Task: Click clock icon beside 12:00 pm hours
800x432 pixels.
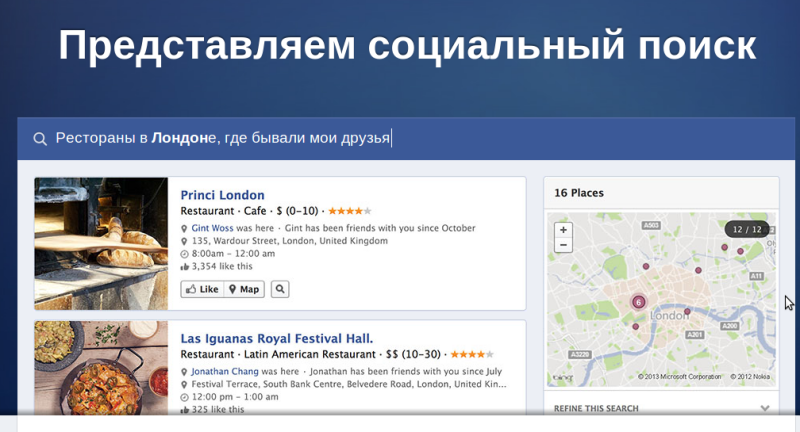Action: click(x=185, y=397)
